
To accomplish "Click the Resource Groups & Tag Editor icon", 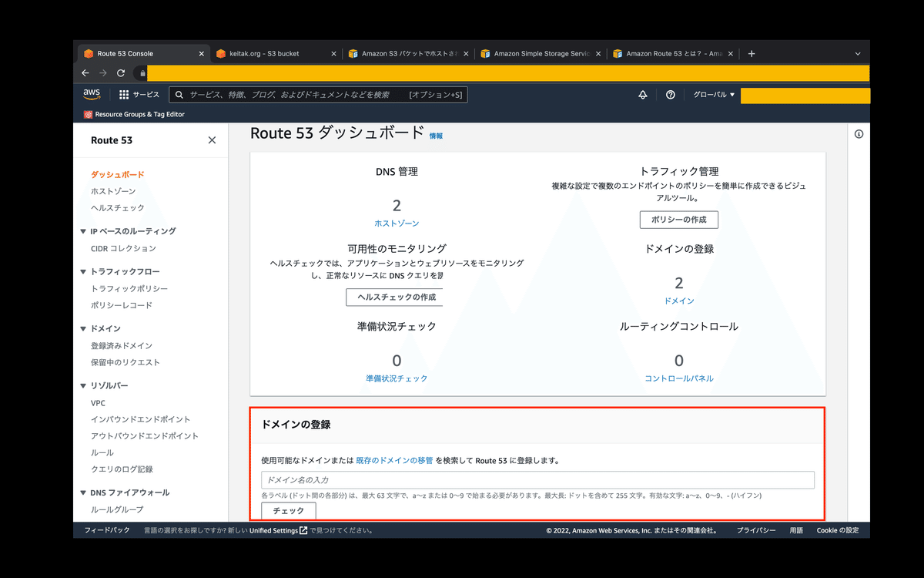I will [x=89, y=114].
